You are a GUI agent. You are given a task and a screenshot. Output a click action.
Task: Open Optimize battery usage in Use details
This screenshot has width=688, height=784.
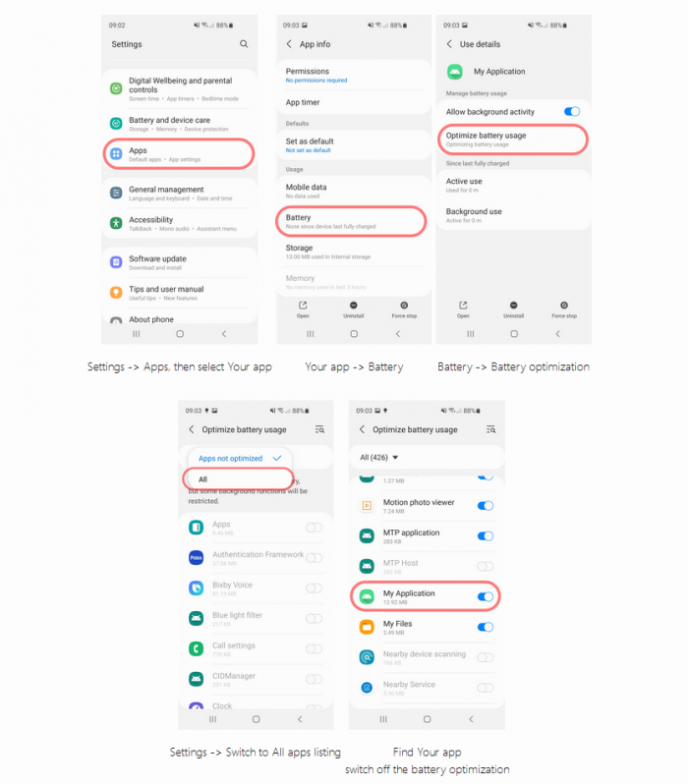click(x=513, y=140)
